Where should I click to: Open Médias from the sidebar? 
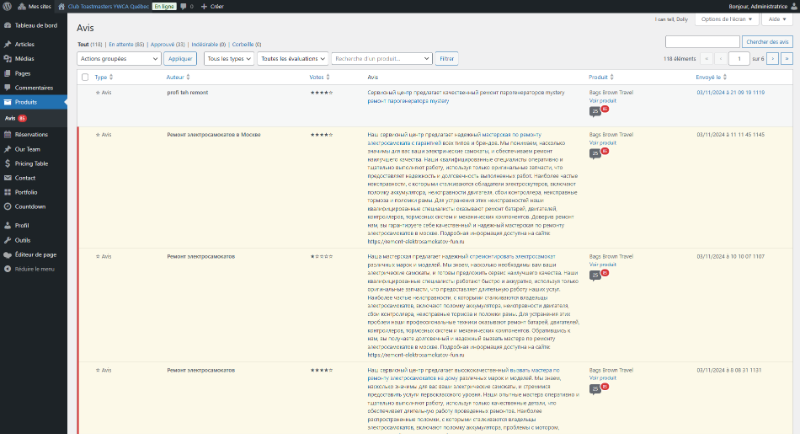(x=23, y=59)
